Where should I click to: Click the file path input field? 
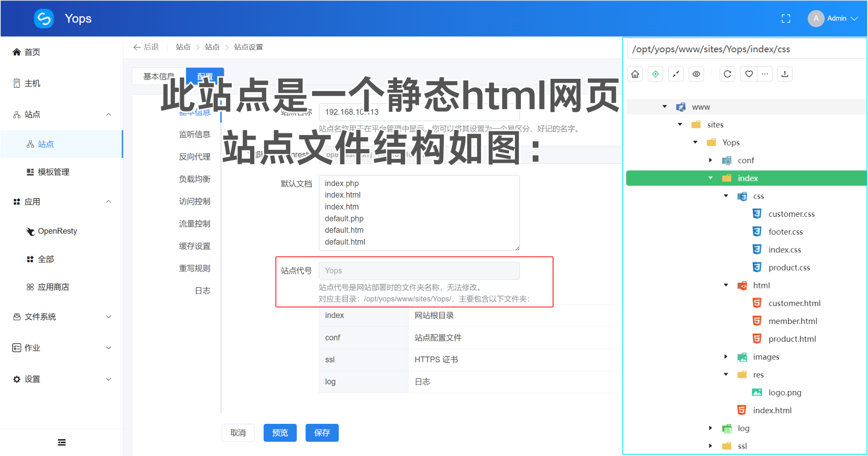coord(746,49)
